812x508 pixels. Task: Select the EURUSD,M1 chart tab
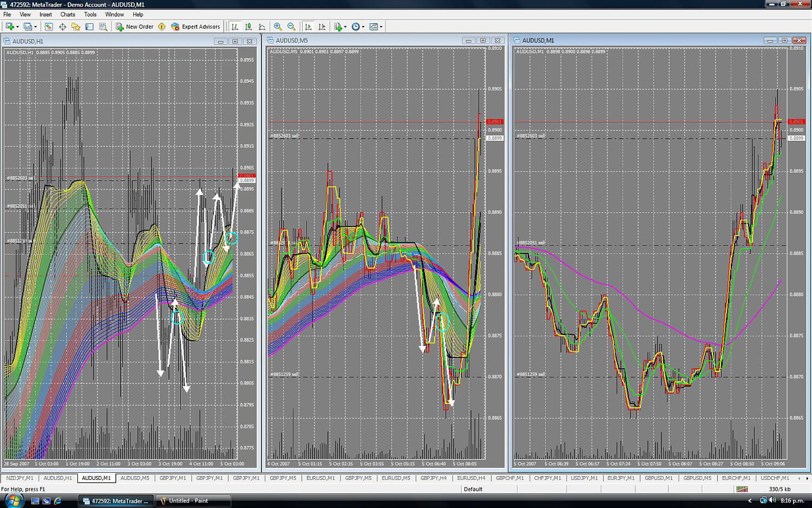pyautogui.click(x=320, y=478)
